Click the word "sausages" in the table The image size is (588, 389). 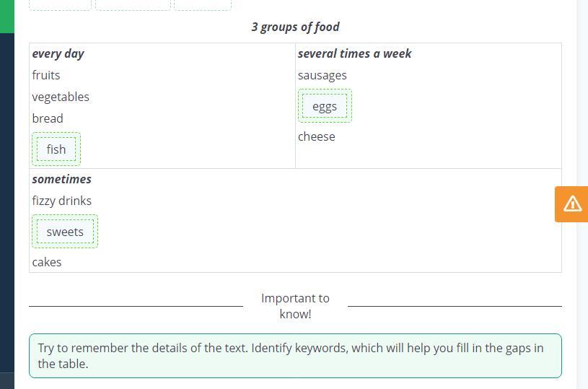tap(322, 75)
